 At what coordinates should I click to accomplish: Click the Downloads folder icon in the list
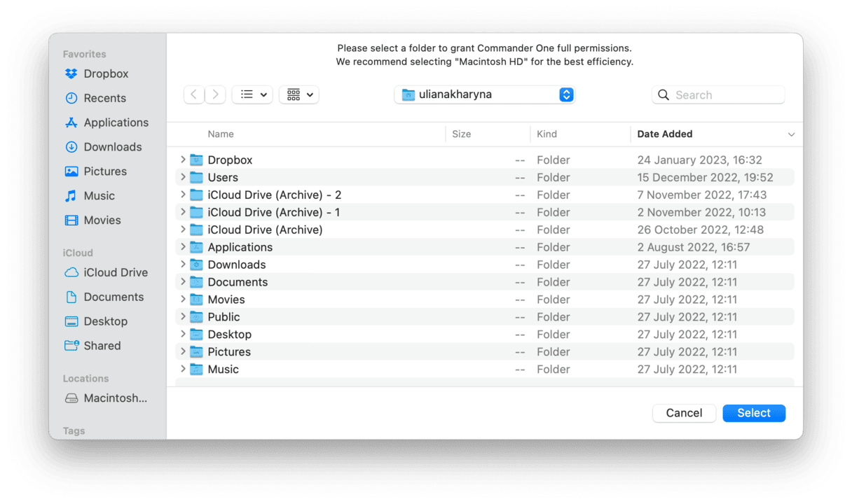196,265
